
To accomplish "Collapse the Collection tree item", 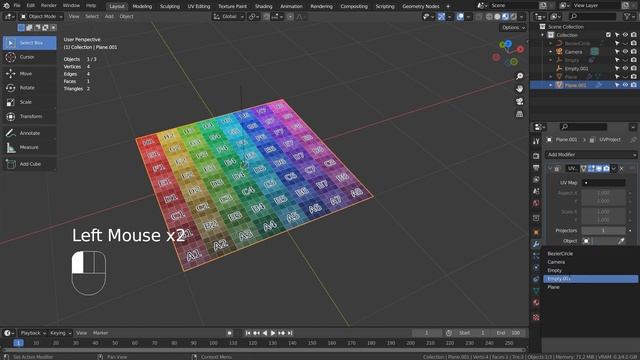I will (542, 35).
